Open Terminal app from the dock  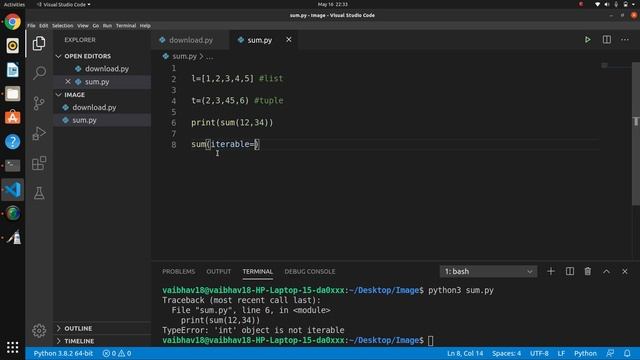(x=13, y=166)
